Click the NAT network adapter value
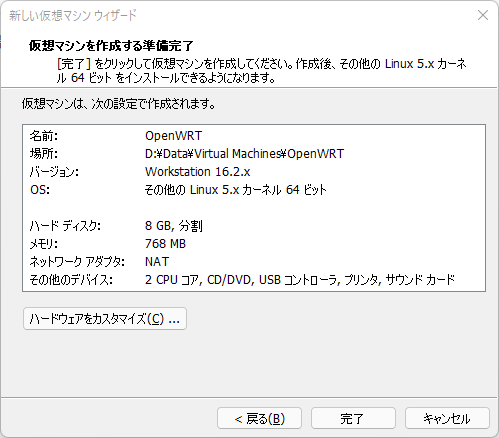The height and width of the screenshot is (438, 499). click(157, 262)
